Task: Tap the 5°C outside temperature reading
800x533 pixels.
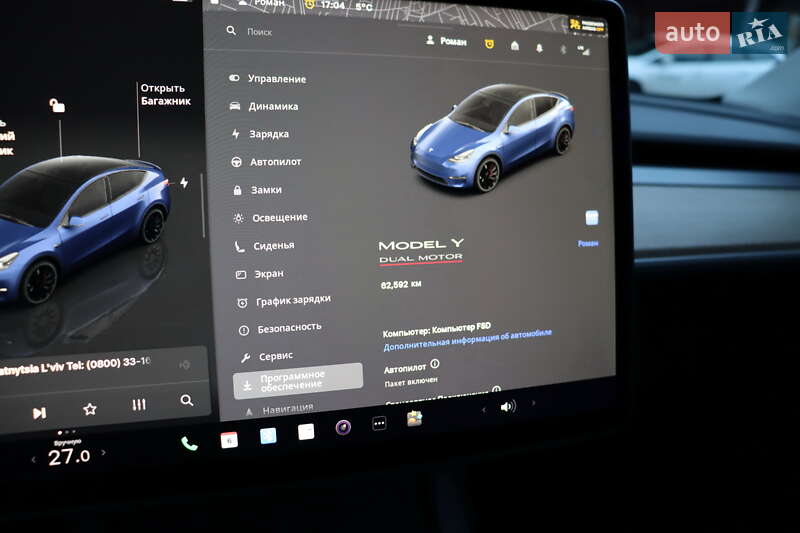Action: tap(364, 7)
